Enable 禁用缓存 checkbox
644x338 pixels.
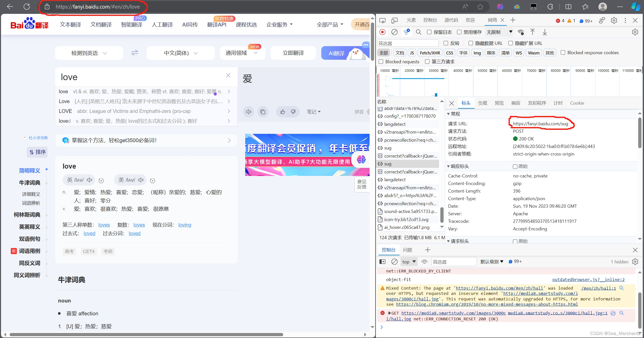pyautogui.click(x=459, y=32)
